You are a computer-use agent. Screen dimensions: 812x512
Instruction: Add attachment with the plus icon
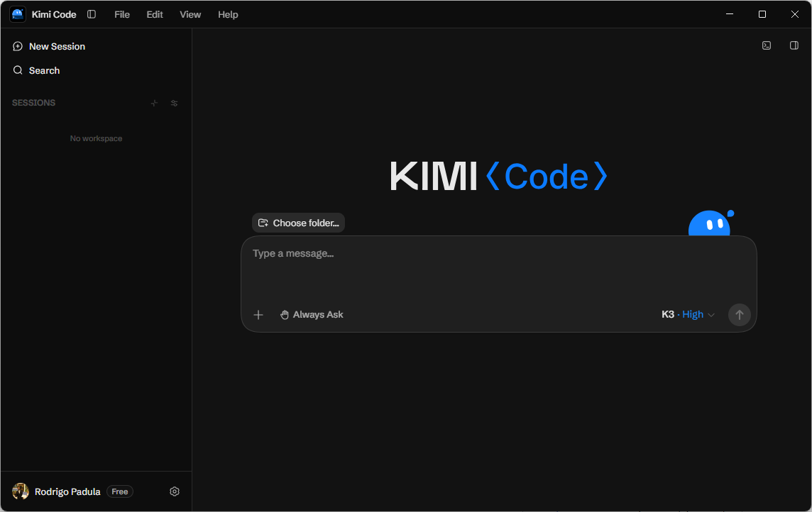pyautogui.click(x=258, y=315)
